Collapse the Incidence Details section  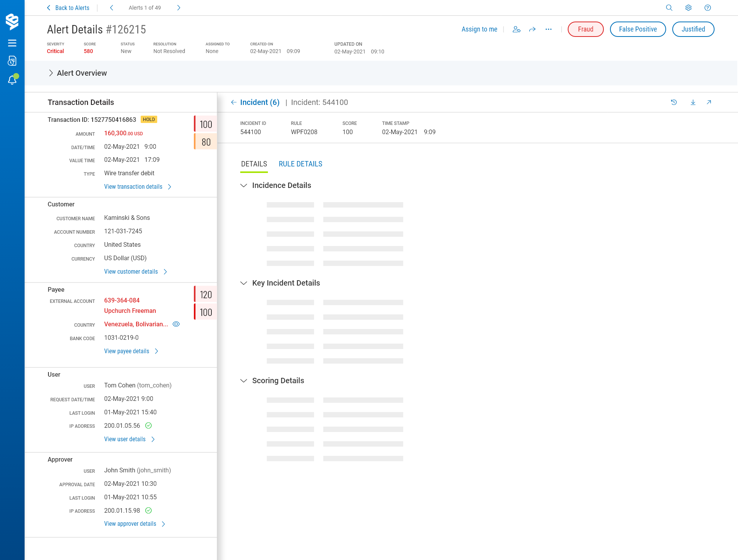pos(243,185)
